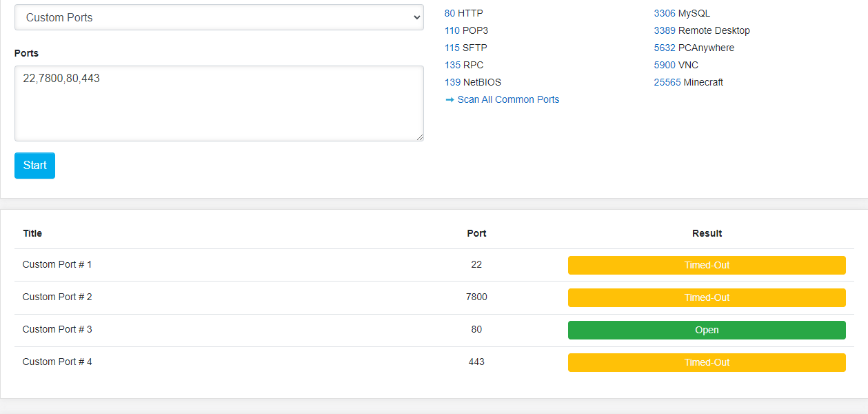Click the 135 RPC port link

452,65
